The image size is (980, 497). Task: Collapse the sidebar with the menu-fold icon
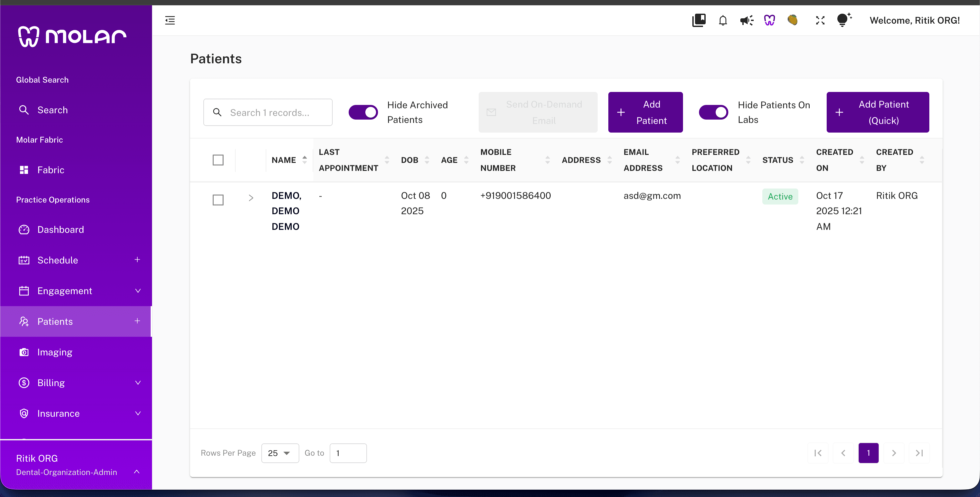tap(170, 20)
